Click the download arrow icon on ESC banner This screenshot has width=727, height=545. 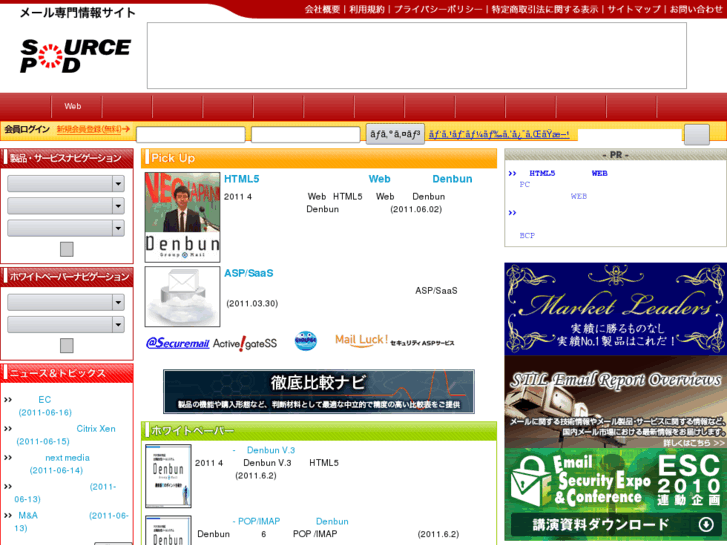pos(706,525)
